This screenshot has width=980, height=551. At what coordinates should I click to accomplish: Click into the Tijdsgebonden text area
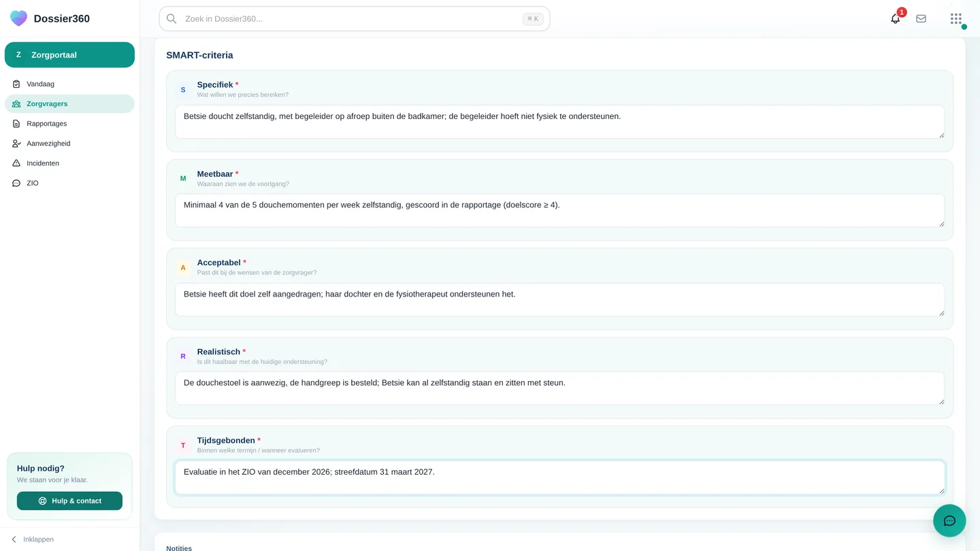[x=559, y=477]
